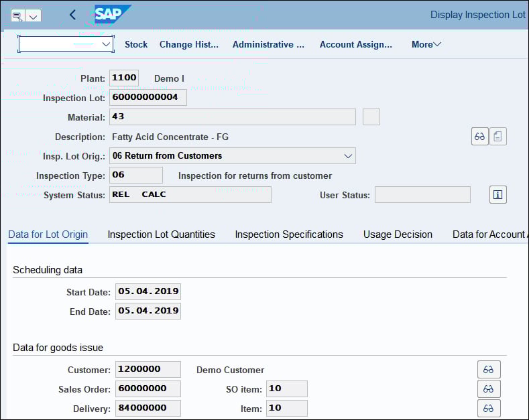Click the back arrow icon

72,15
